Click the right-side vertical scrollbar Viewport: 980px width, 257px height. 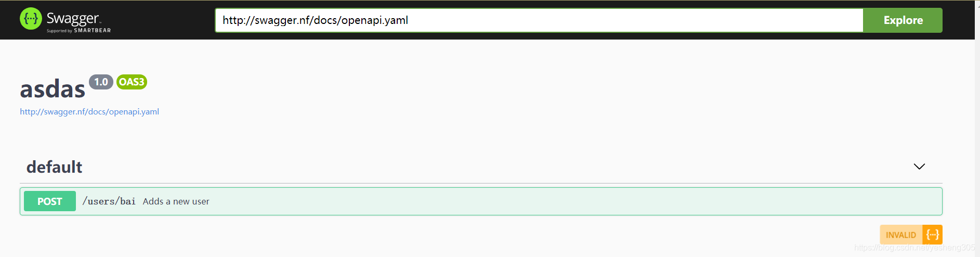tap(977, 128)
